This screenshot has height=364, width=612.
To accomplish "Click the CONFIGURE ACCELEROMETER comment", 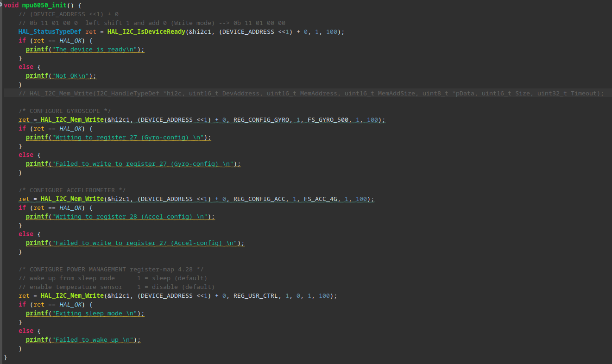I will pyautogui.click(x=72, y=190).
